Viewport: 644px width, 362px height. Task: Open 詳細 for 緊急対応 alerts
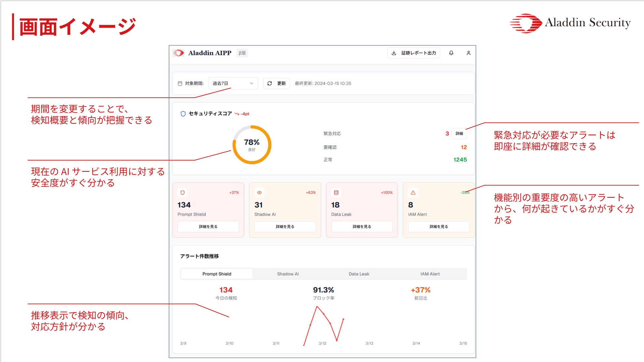pos(459,134)
